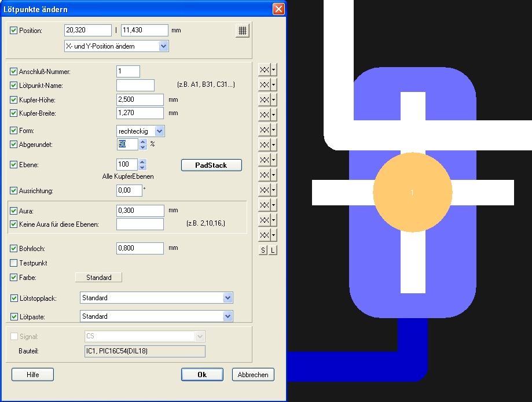Click the XX icon beside Lötpunkt-Name row

click(x=264, y=84)
